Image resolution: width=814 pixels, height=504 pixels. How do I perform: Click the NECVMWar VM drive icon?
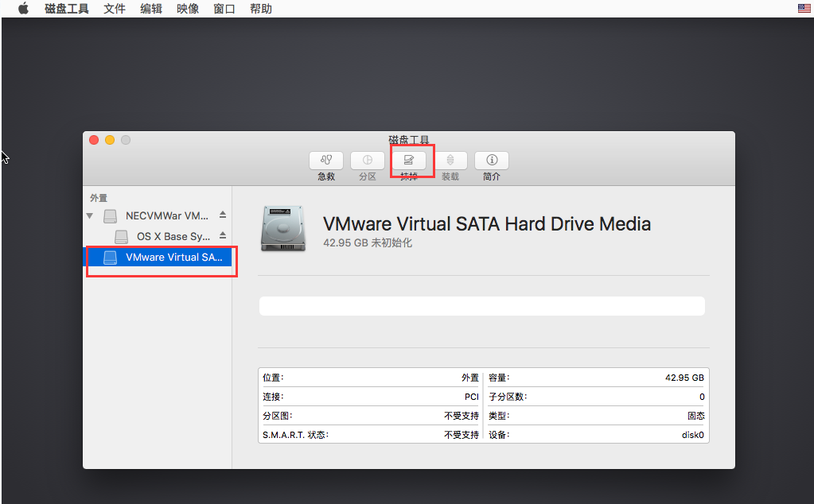[x=110, y=215]
